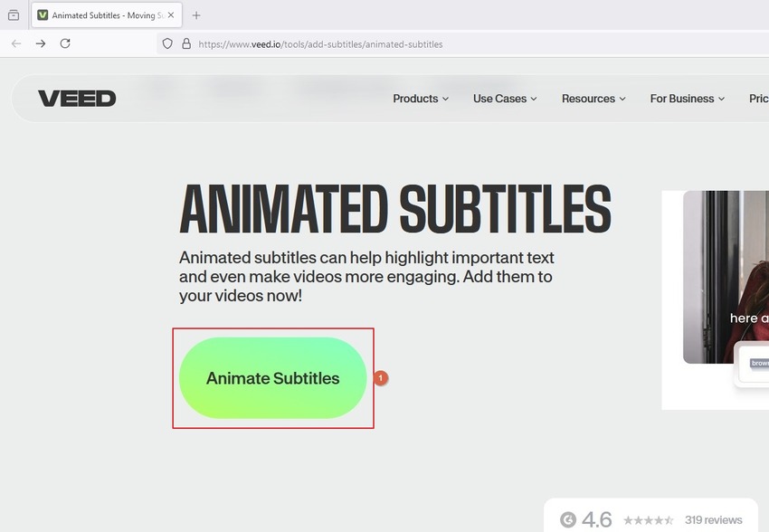This screenshot has height=532, width=769.
Task: Expand the For Business menu
Action: tap(688, 99)
